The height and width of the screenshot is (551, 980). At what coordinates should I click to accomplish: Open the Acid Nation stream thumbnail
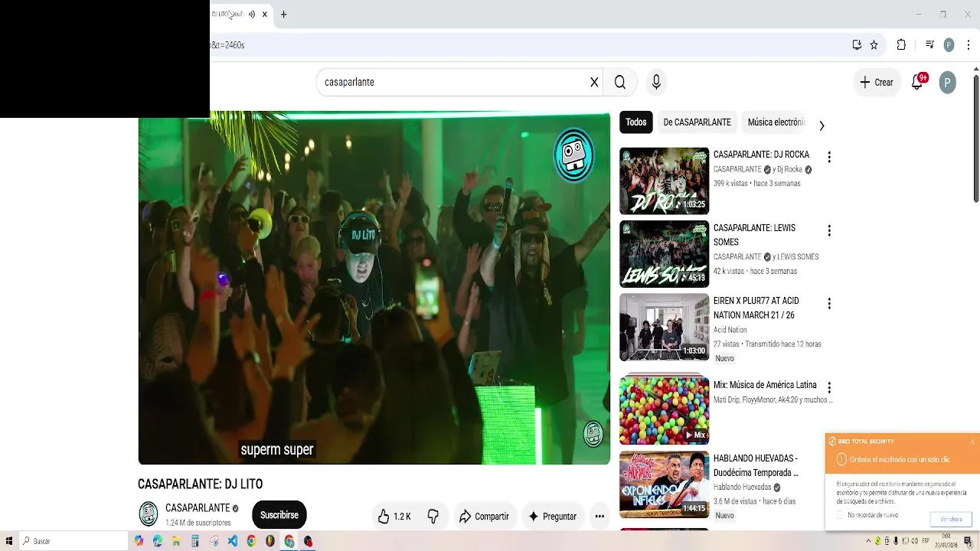click(x=664, y=328)
